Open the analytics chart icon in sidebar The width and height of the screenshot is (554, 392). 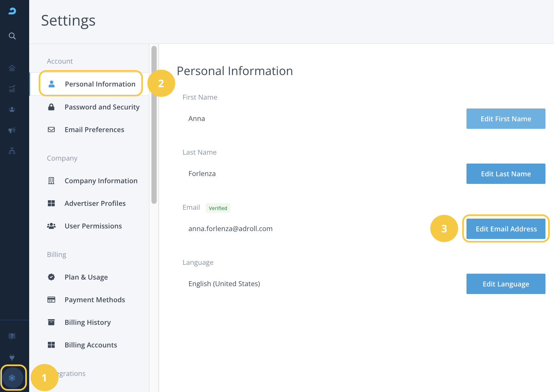[12, 89]
